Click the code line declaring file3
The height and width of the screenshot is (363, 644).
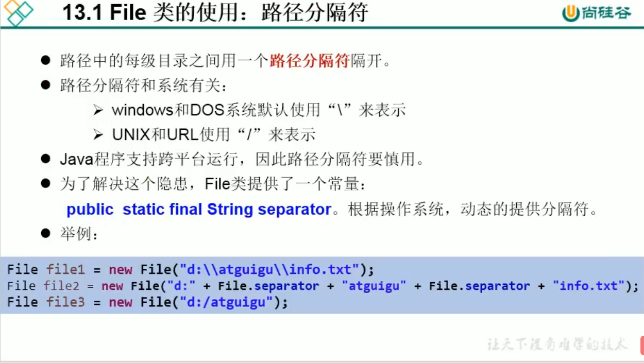(147, 302)
